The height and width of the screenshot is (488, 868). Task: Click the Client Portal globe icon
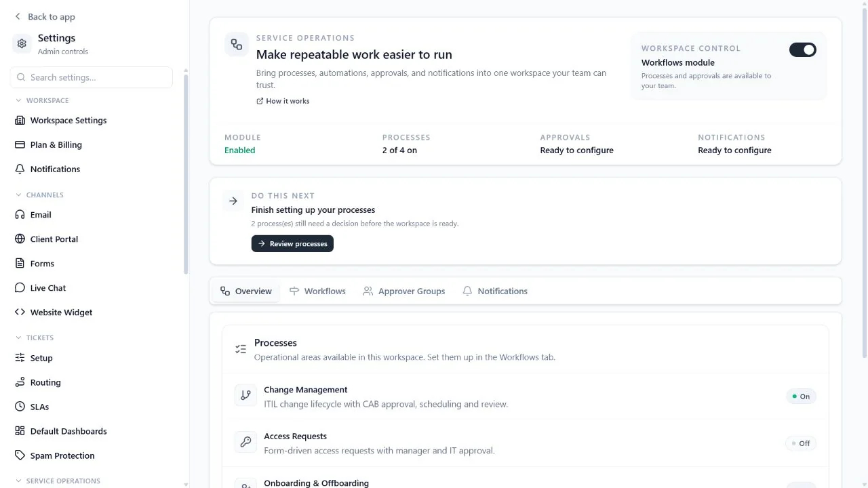coord(20,239)
